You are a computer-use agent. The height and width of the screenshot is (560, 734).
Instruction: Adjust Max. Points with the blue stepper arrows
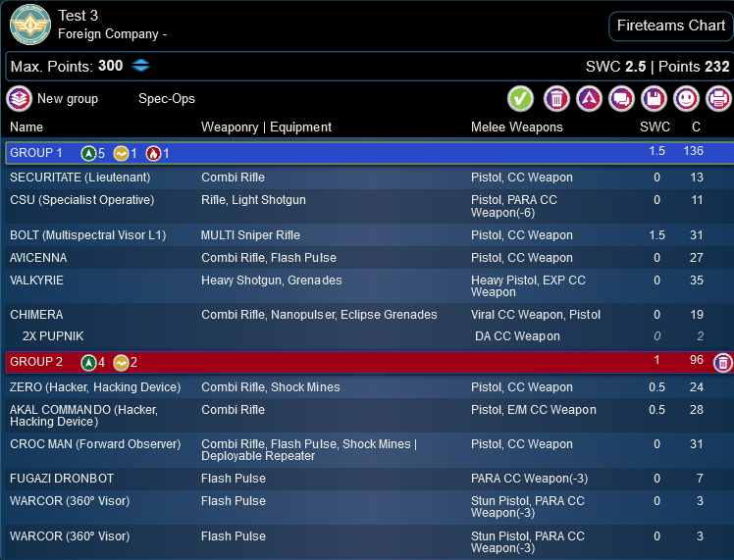tap(141, 66)
